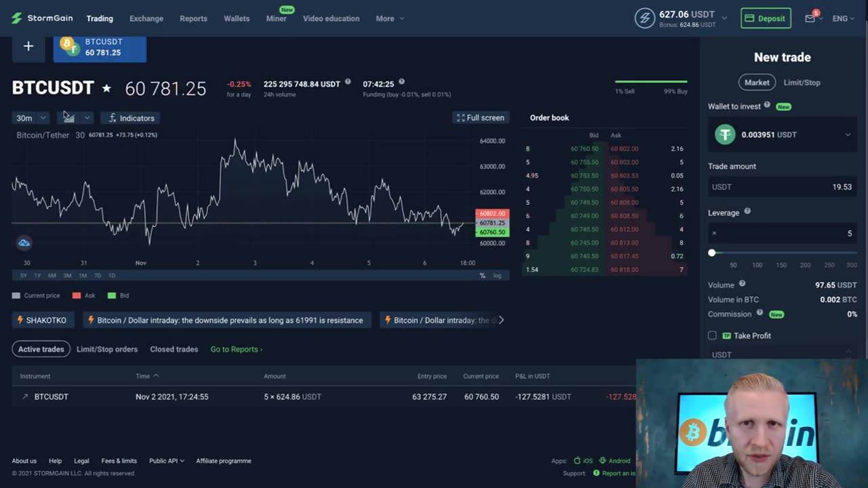868x488 pixels.
Task: Click the account balance lightning icon
Action: [645, 18]
